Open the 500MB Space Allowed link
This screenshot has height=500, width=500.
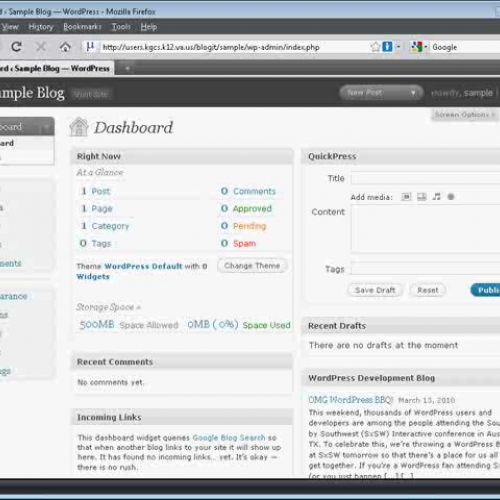coord(129,324)
